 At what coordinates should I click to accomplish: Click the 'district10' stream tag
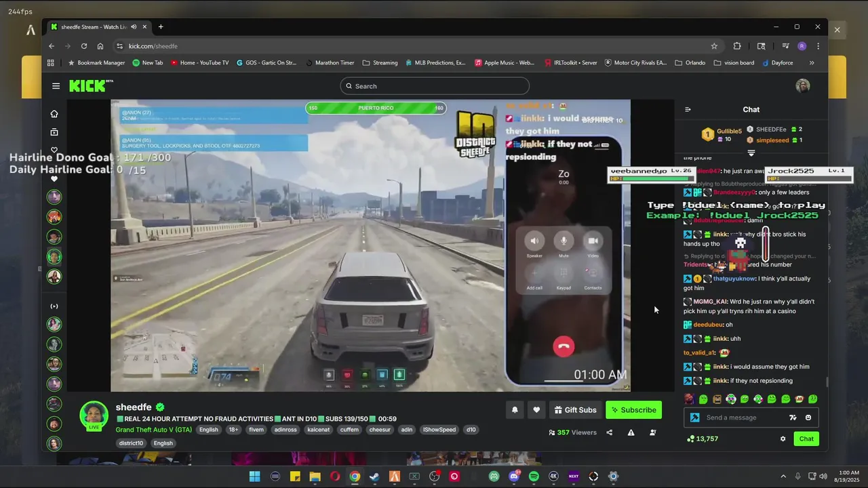click(x=131, y=443)
